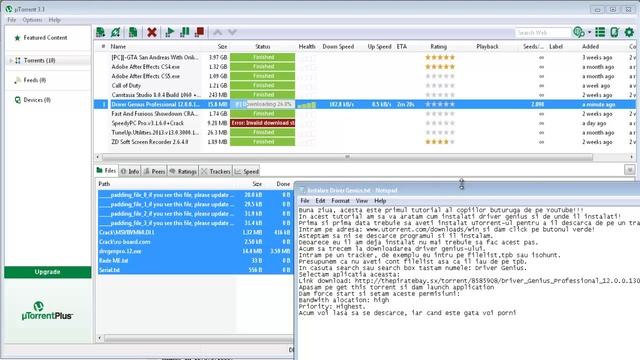The width and height of the screenshot is (640, 360).
Task: Sort torrents by Size column header
Action: [x=222, y=47]
